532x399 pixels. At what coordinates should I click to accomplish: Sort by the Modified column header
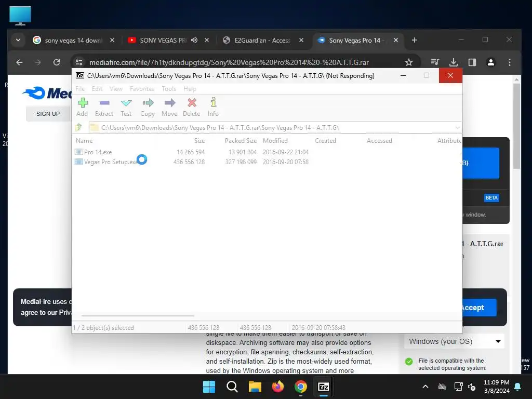pyautogui.click(x=275, y=140)
